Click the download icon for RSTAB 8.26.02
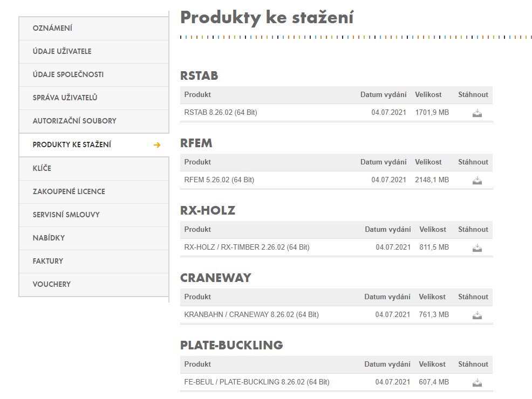Viewport: 532px width, 399px height. click(x=477, y=113)
